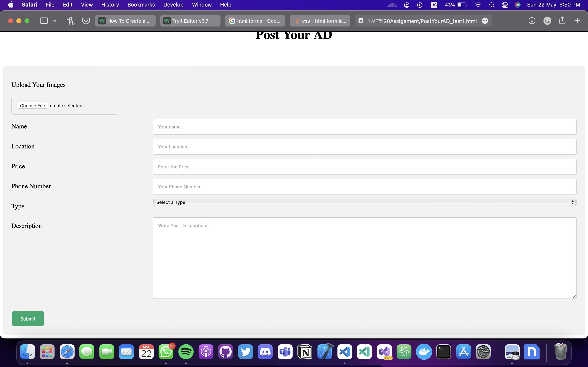Click the 'Develop' menu in Safari
Image resolution: width=588 pixels, height=367 pixels.
(x=174, y=5)
